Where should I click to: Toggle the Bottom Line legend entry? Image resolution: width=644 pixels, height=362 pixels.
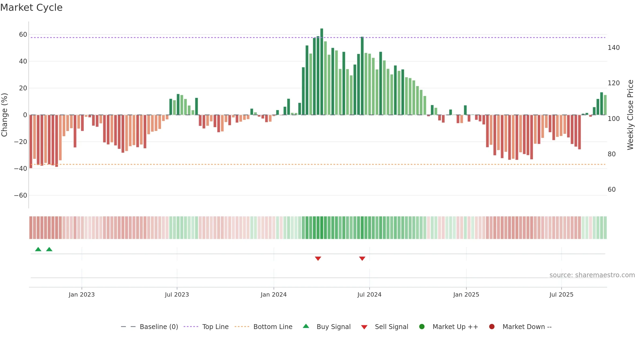[264, 327]
